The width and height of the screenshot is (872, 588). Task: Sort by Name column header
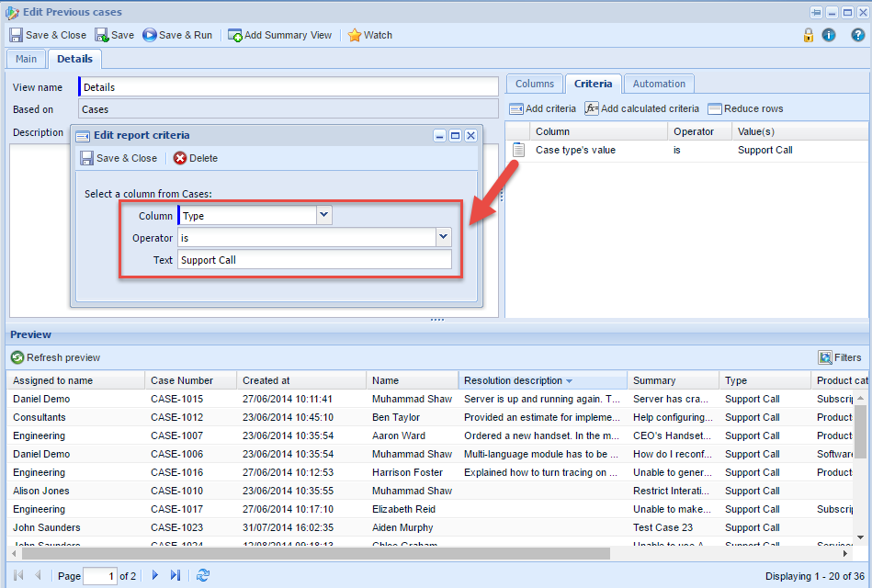412,380
